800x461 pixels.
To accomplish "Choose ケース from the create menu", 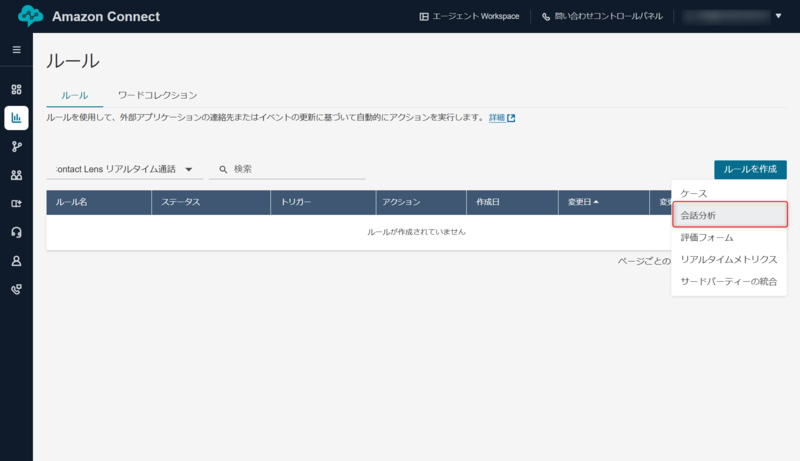I will 729,193.
